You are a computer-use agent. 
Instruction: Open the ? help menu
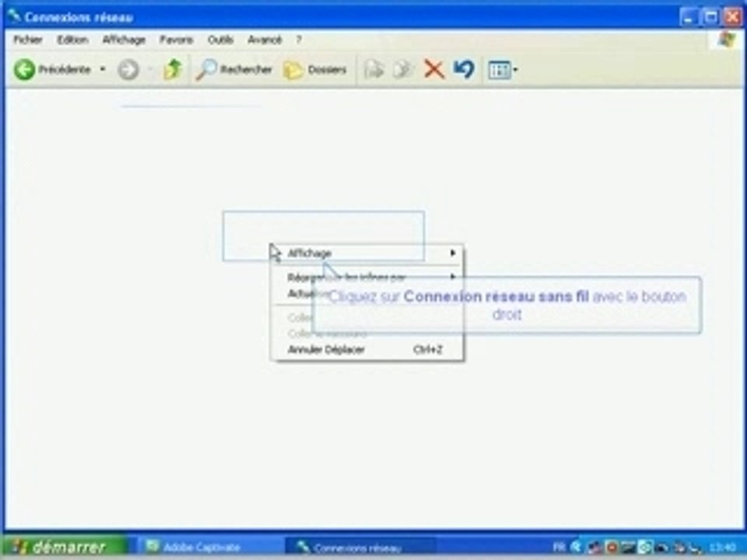click(x=299, y=40)
